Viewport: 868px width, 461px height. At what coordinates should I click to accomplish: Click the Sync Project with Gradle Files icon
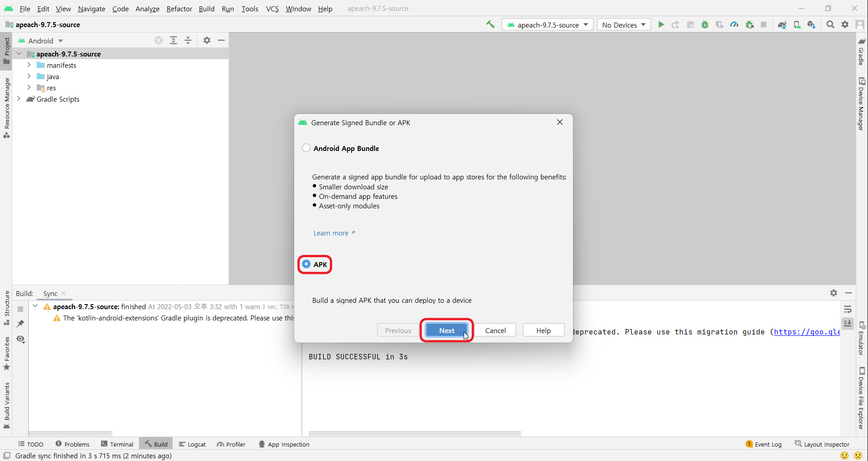click(782, 24)
